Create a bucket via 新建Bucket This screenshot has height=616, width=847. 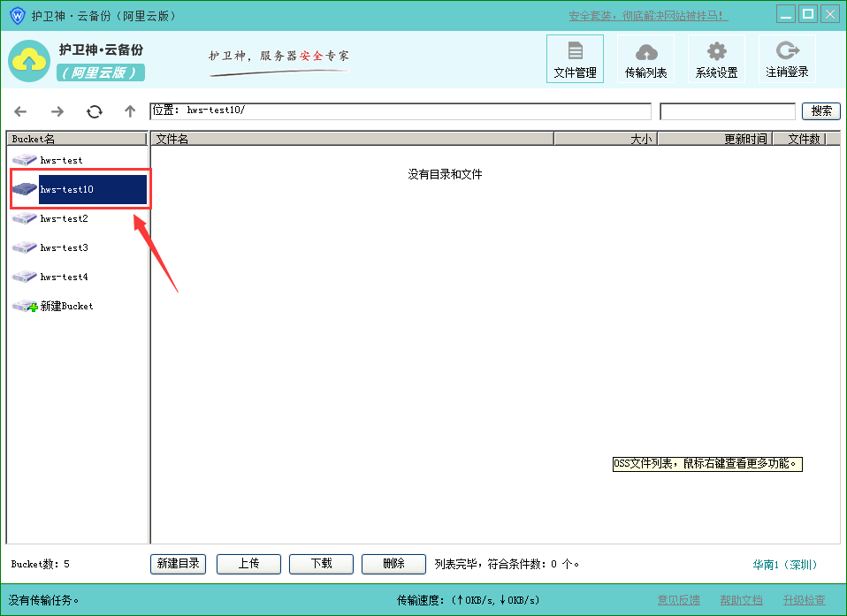[x=65, y=306]
